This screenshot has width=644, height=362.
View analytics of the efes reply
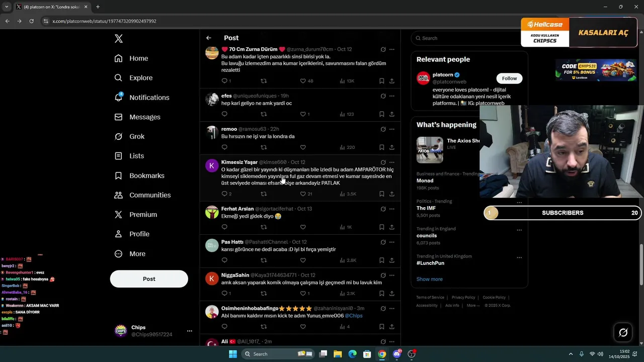click(347, 114)
